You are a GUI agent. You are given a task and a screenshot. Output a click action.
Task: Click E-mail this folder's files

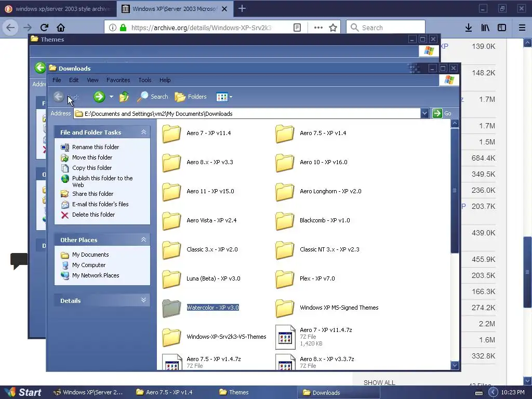point(100,204)
